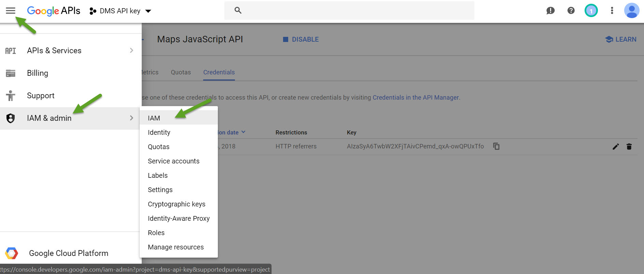Image resolution: width=644 pixels, height=274 pixels.
Task: Open Identity-Aware Proxy submenu entry
Action: click(179, 218)
